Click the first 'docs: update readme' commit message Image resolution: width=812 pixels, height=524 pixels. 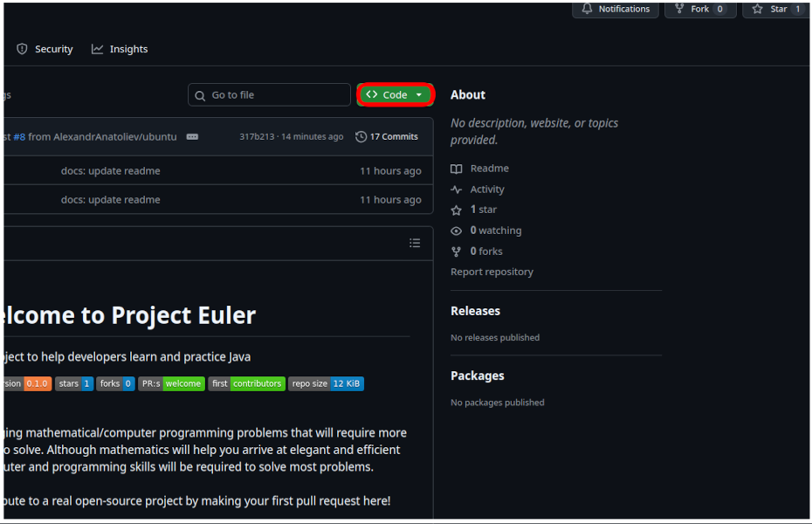110,171
